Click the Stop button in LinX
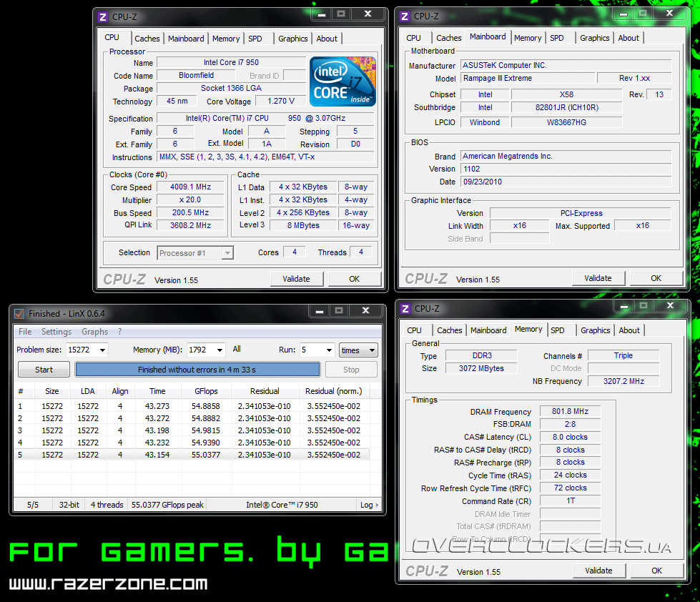This screenshot has height=602, width=700. pyautogui.click(x=351, y=370)
